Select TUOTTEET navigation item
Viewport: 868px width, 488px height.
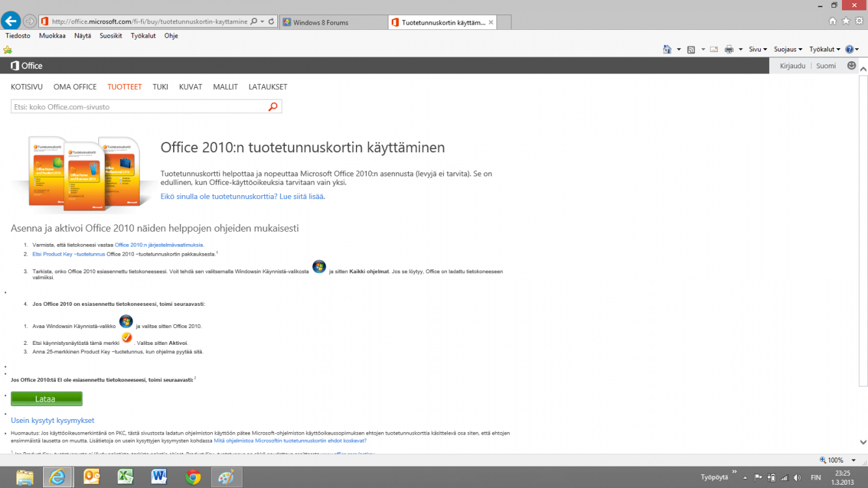tap(124, 87)
